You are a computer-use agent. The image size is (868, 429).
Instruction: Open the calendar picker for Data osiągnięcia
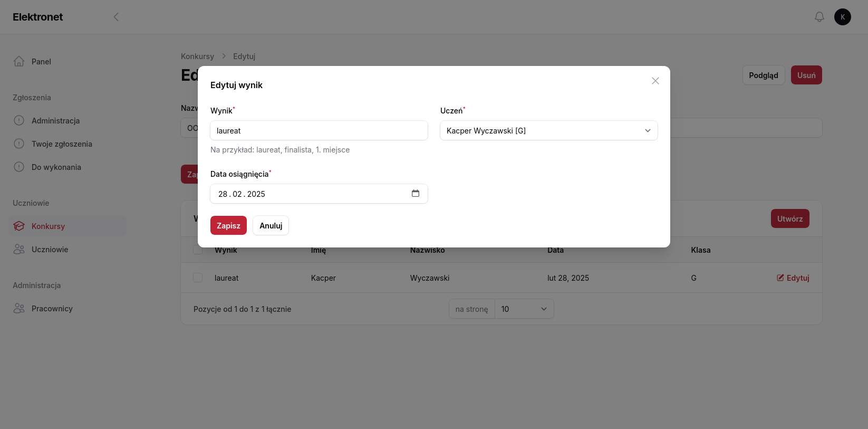coord(416,194)
